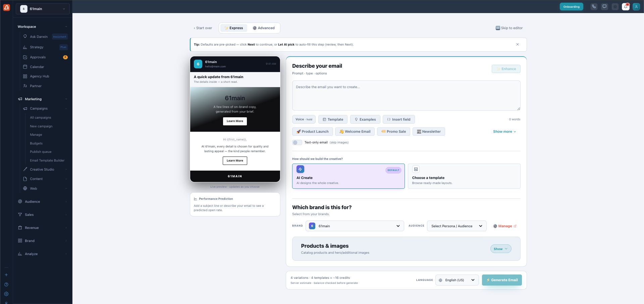Screen dimensions: 644x304
Task: Click Start over link
Action: click(x=203, y=28)
